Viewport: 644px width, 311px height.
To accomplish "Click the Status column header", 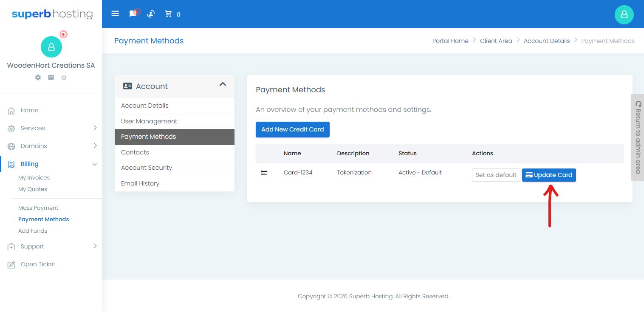I will coord(407,154).
